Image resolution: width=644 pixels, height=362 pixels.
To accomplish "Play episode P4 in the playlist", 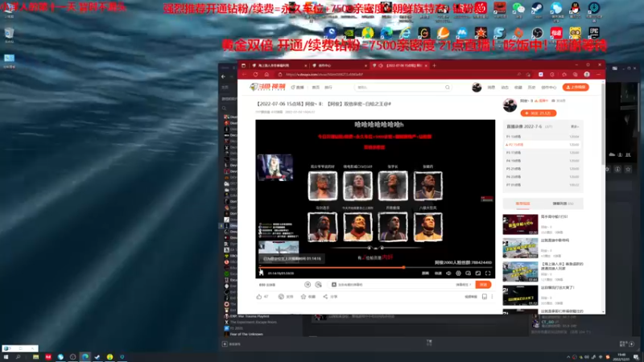I will click(542, 161).
